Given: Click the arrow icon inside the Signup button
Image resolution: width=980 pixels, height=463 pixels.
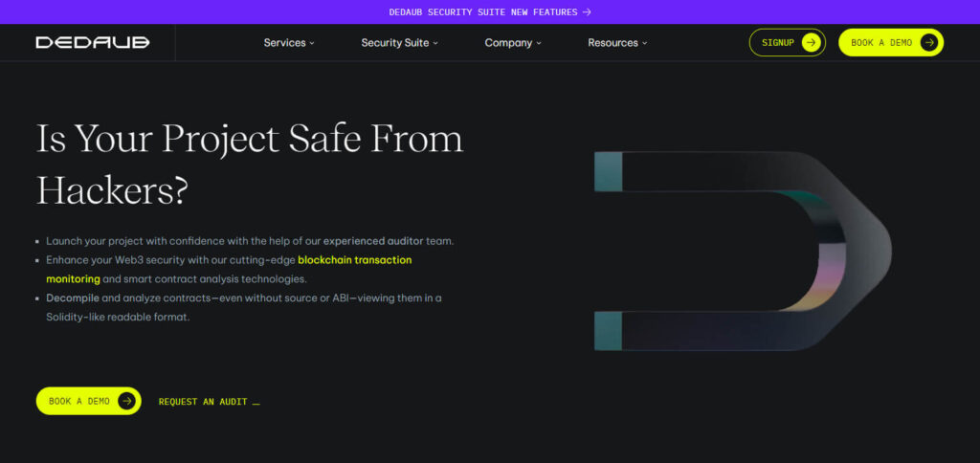Looking at the screenshot, I should point(812,42).
